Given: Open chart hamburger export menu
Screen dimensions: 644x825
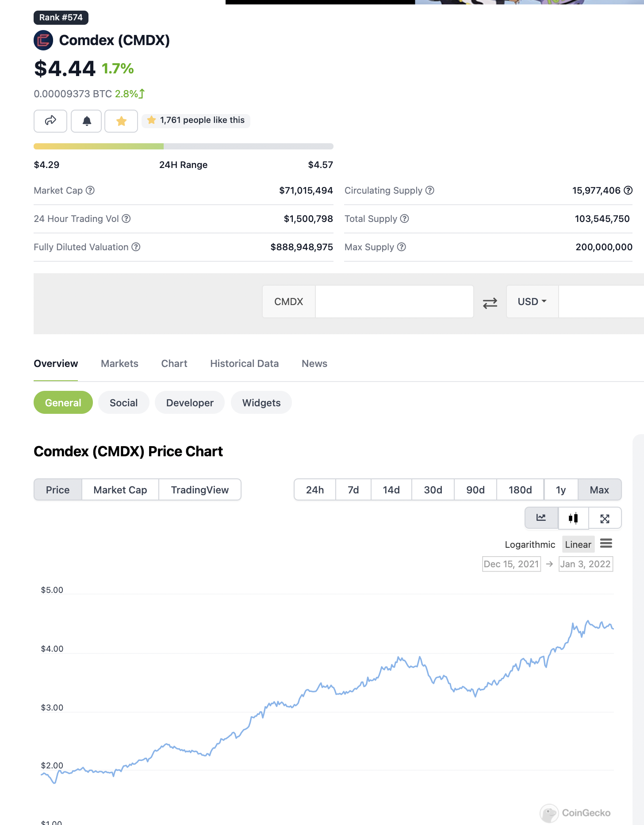Looking at the screenshot, I should pyautogui.click(x=606, y=543).
